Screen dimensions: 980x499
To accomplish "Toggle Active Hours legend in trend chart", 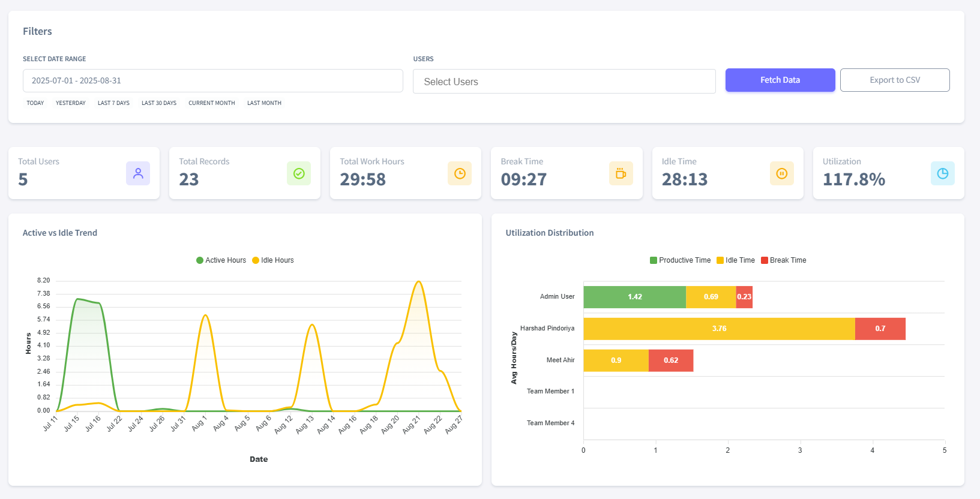I will 221,260.
